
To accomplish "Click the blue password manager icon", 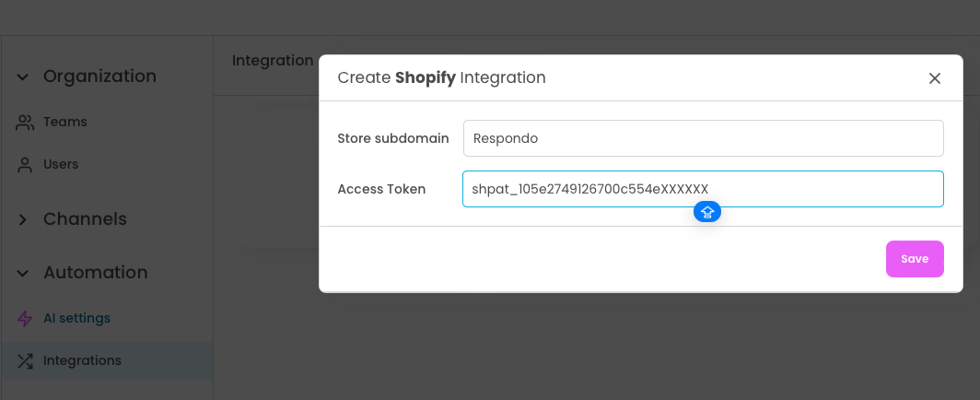I will (x=707, y=212).
